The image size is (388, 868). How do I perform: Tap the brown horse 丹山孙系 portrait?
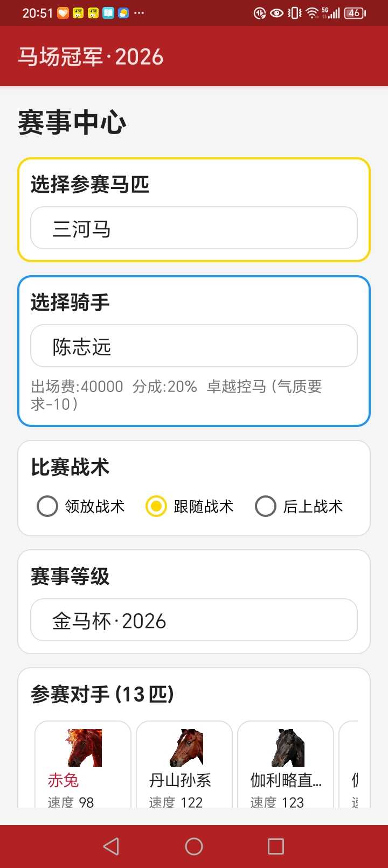click(x=185, y=748)
